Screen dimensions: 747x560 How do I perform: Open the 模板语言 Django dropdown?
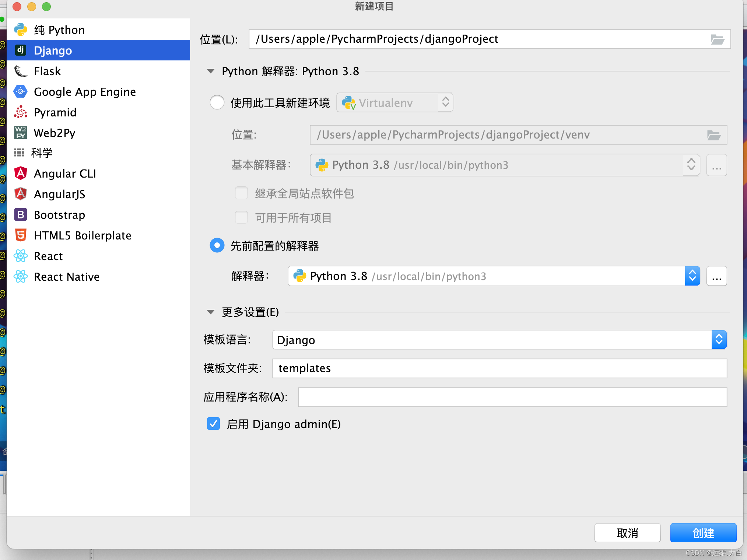[719, 340]
